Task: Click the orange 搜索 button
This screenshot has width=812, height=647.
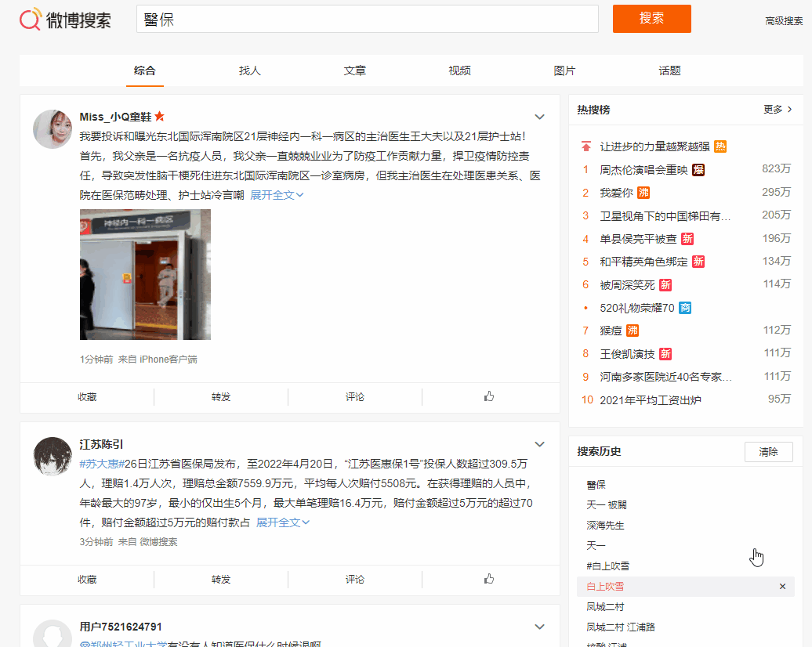Action: (651, 19)
